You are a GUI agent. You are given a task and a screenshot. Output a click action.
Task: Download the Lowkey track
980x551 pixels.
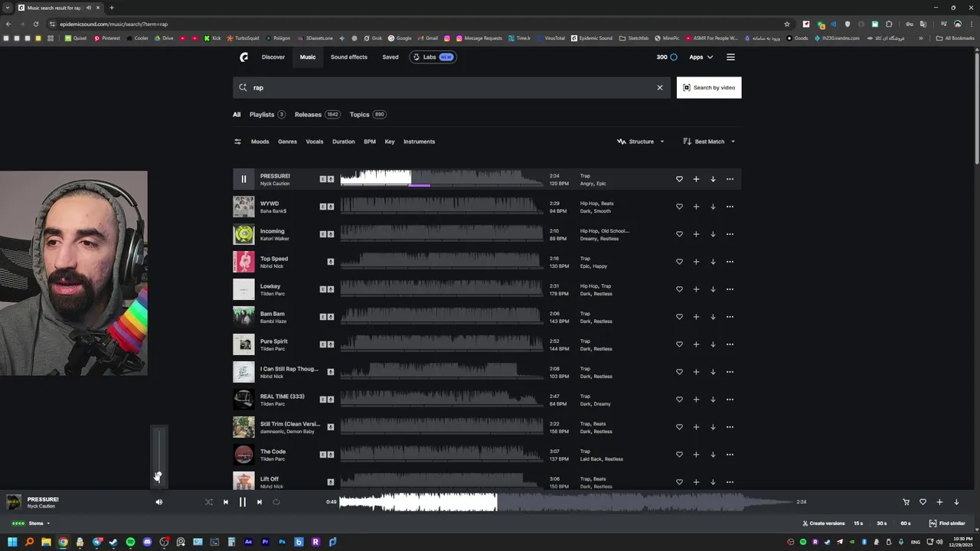[x=713, y=289]
